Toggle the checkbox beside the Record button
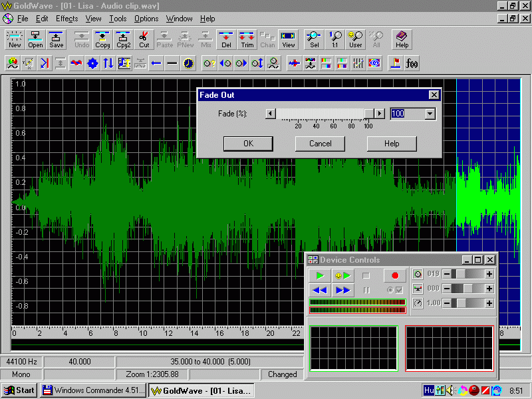The image size is (532, 399). tap(400, 290)
